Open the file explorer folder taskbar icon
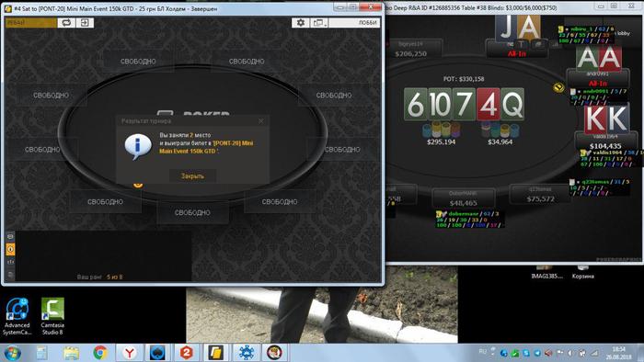The image size is (644, 362). pos(71,353)
